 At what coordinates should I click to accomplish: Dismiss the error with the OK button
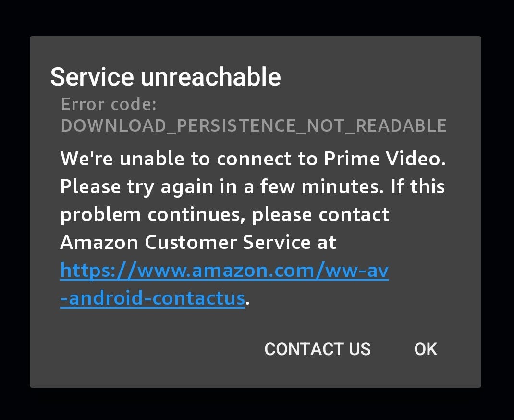(x=426, y=349)
